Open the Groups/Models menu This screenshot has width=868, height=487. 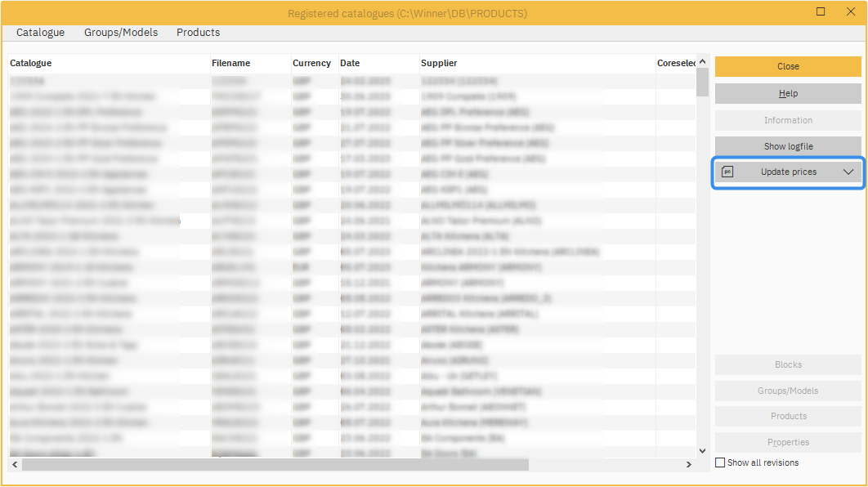point(120,32)
